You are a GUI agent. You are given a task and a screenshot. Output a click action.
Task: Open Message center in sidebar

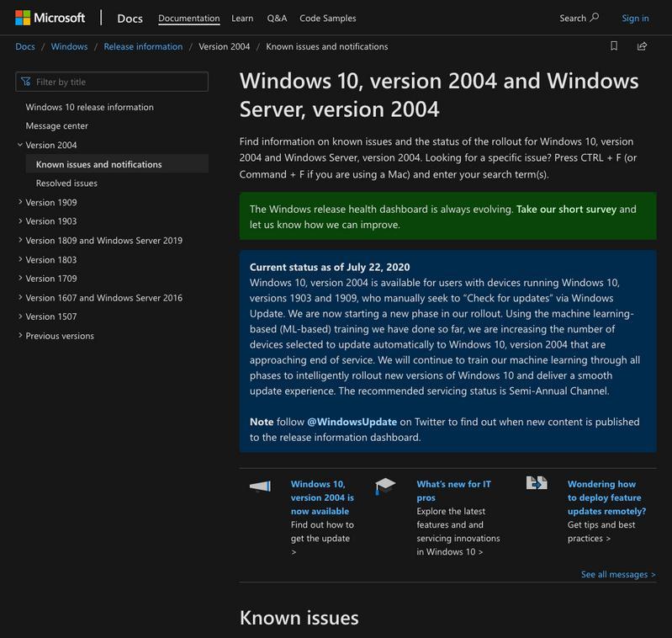point(56,126)
